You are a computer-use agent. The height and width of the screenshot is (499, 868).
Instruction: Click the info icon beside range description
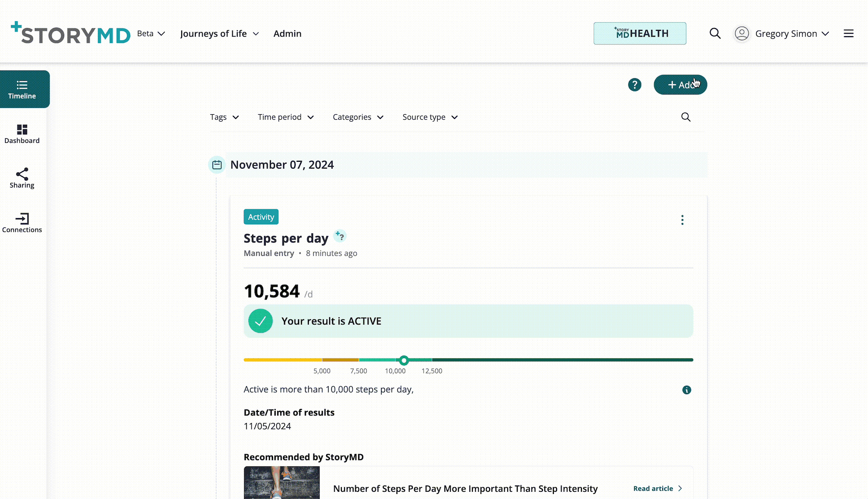686,390
